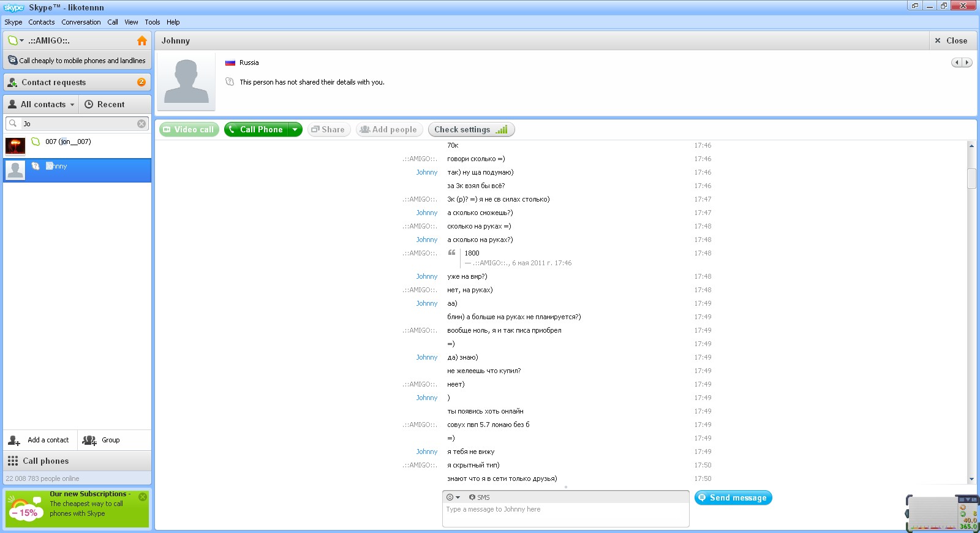Click the Skype logo in the title bar
This screenshot has height=533, width=980.
[x=13, y=7]
